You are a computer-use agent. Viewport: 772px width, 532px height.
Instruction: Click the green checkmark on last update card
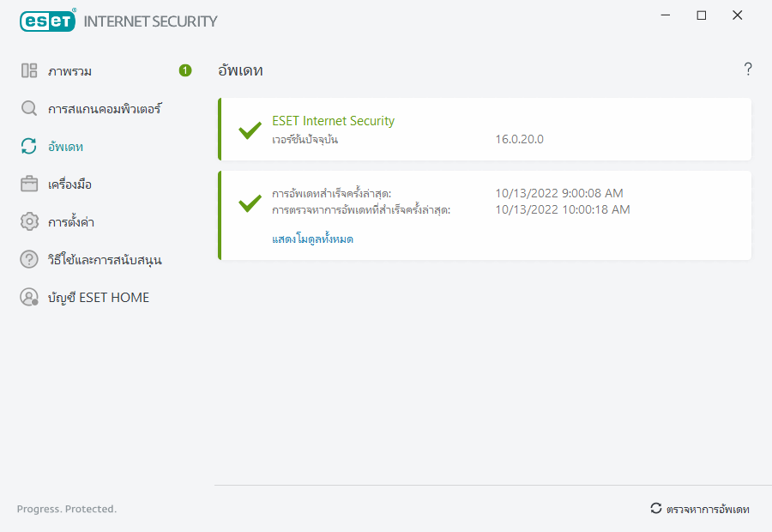[250, 203]
